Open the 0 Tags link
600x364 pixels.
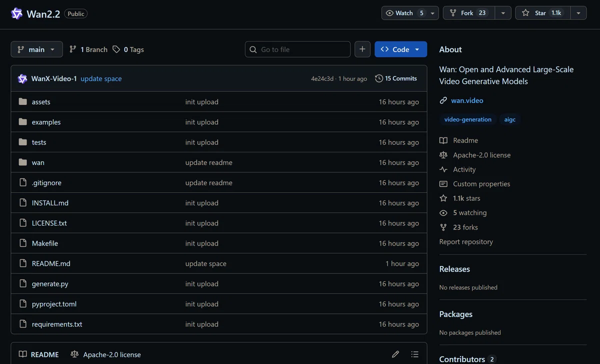(x=128, y=49)
